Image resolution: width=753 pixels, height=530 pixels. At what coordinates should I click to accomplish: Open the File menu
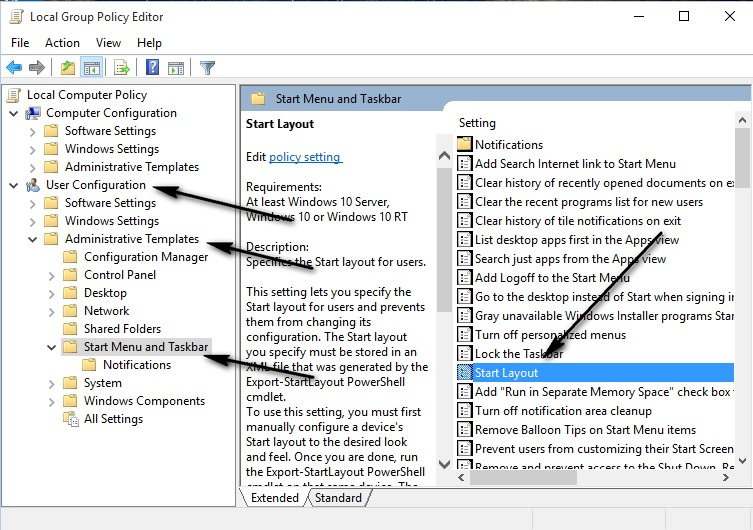[x=20, y=43]
